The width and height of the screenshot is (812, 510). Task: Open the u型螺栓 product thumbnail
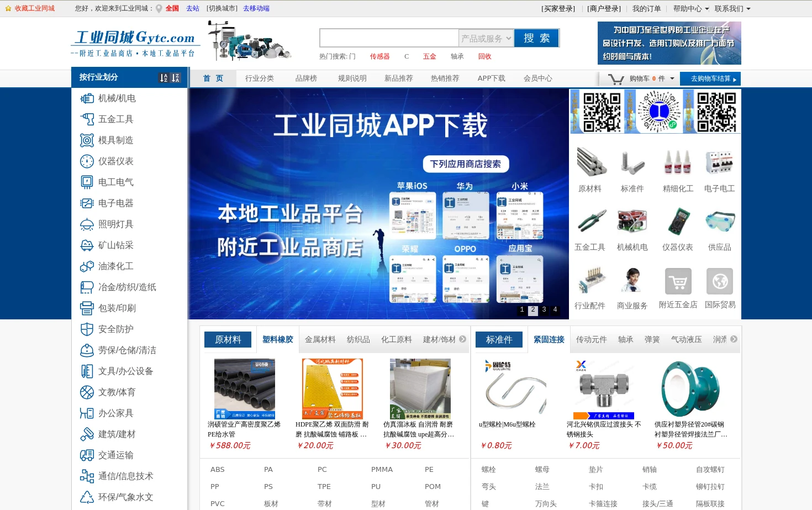515,388
